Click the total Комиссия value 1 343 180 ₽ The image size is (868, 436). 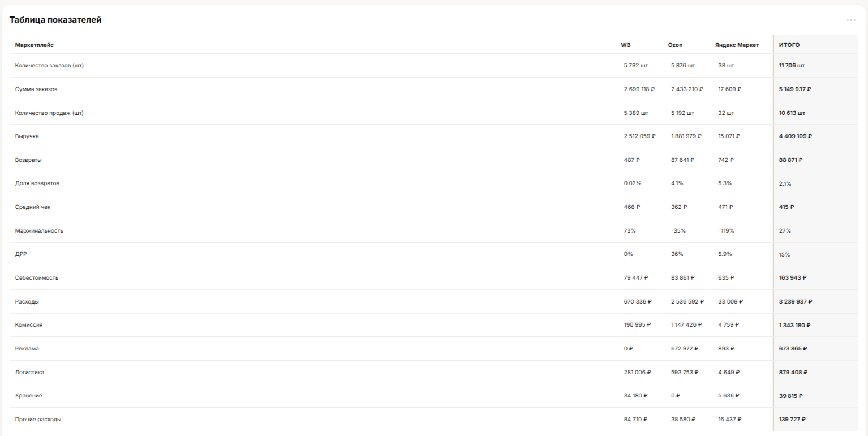tap(795, 325)
